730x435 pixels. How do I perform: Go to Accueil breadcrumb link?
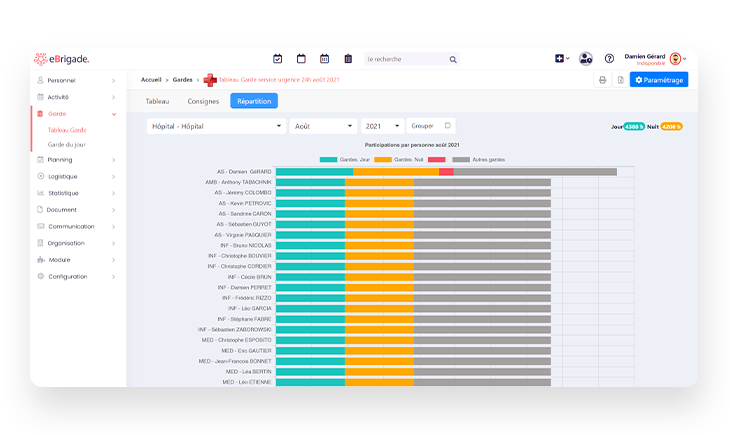point(151,80)
